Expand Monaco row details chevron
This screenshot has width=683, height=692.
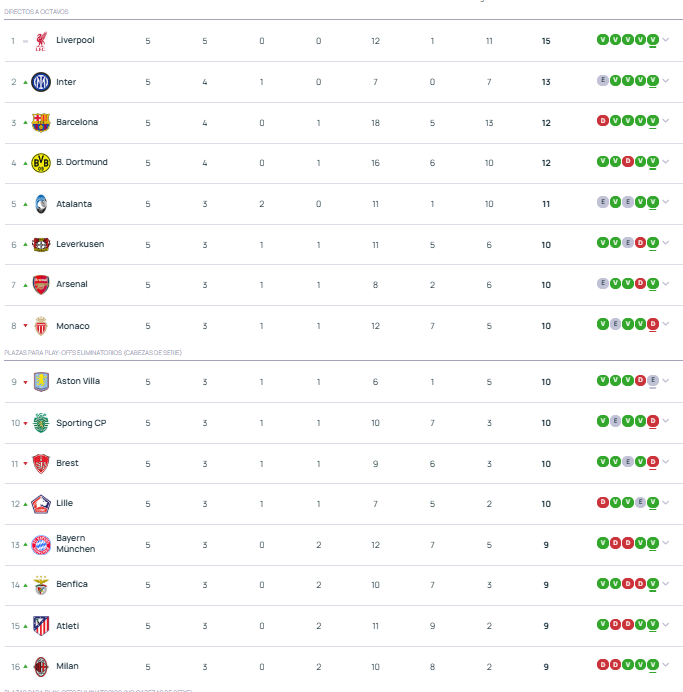[666, 324]
